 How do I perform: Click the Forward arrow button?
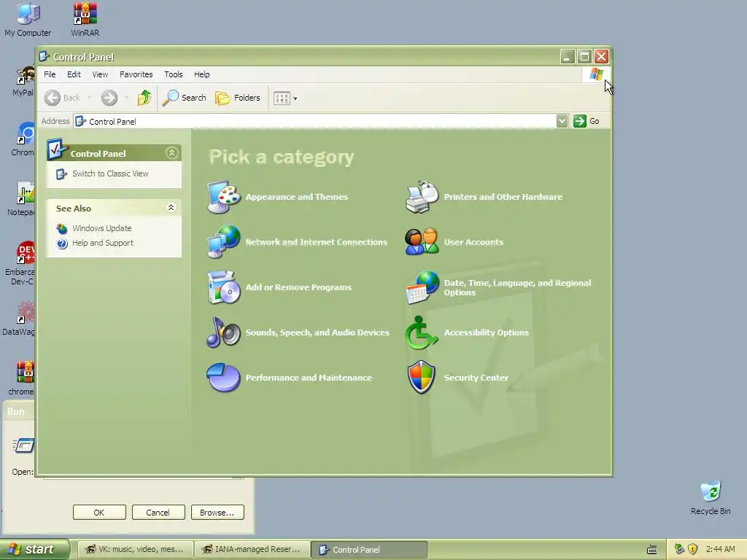(x=109, y=98)
